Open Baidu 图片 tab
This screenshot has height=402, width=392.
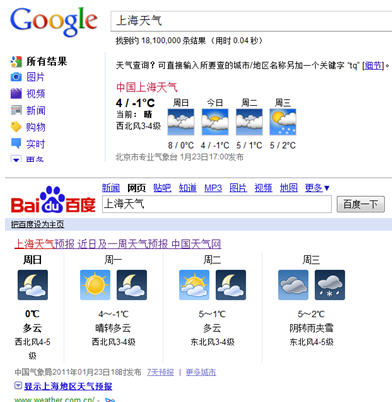coord(238,188)
